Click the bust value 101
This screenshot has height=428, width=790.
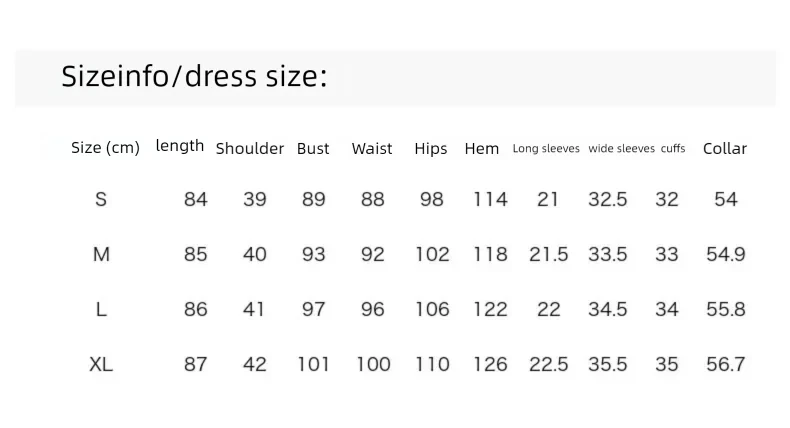[x=313, y=364]
